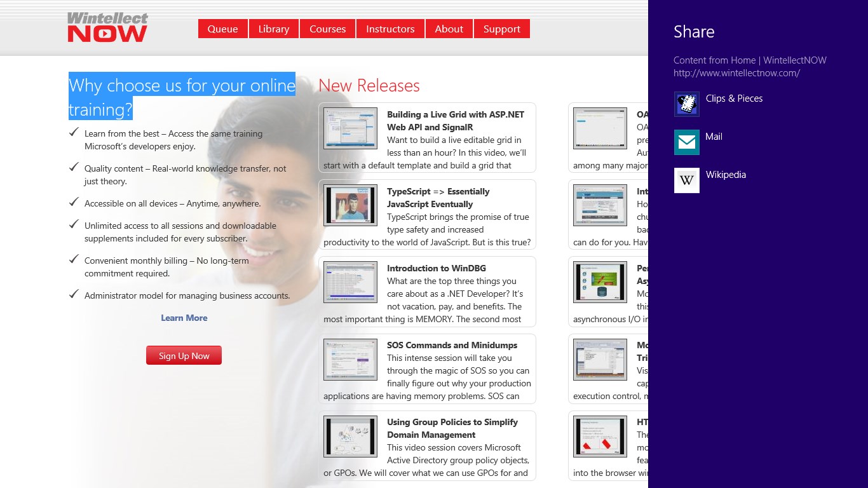
Task: Click the Mail label in Share panel
Action: click(714, 137)
